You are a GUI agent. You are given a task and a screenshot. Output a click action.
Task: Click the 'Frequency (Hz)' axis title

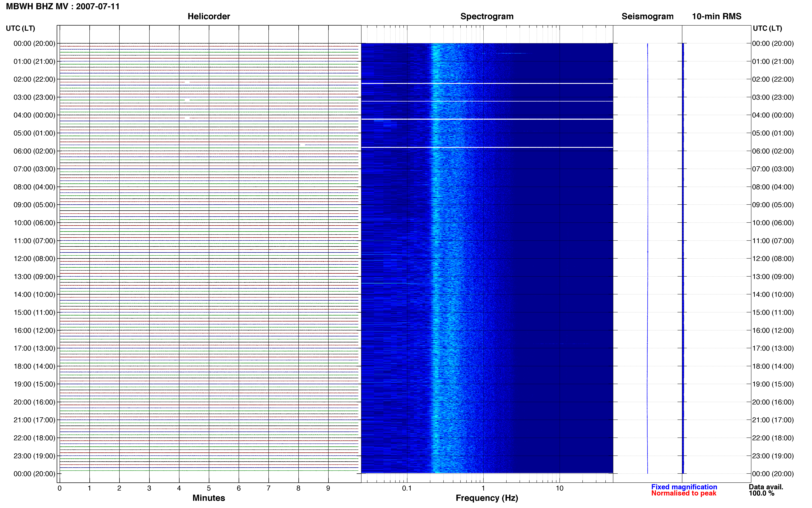(487, 498)
